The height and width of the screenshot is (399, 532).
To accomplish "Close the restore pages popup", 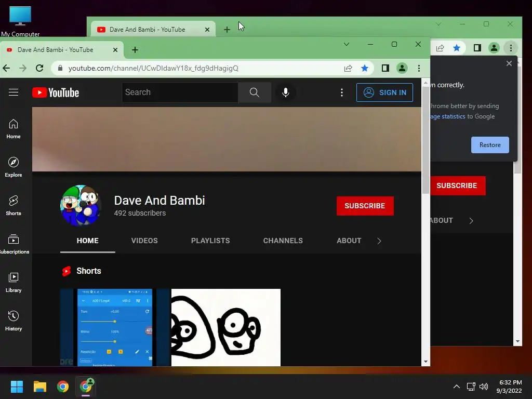I will (509, 63).
